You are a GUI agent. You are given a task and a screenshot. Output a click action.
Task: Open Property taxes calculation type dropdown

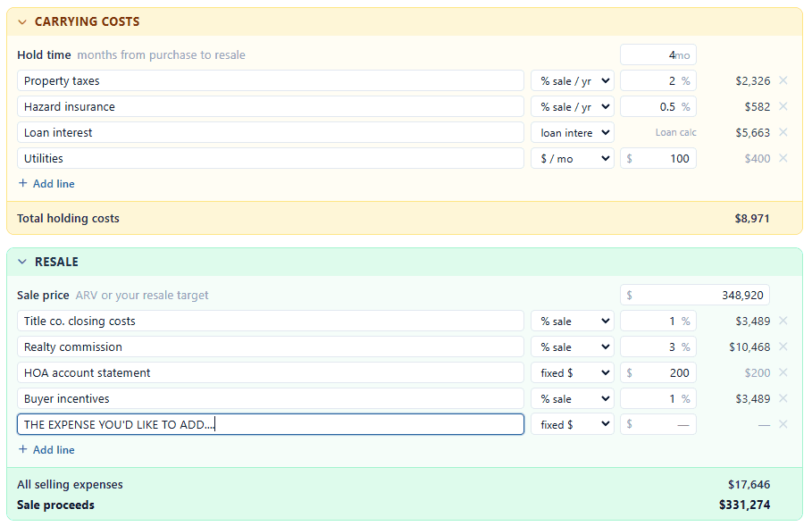click(x=573, y=80)
